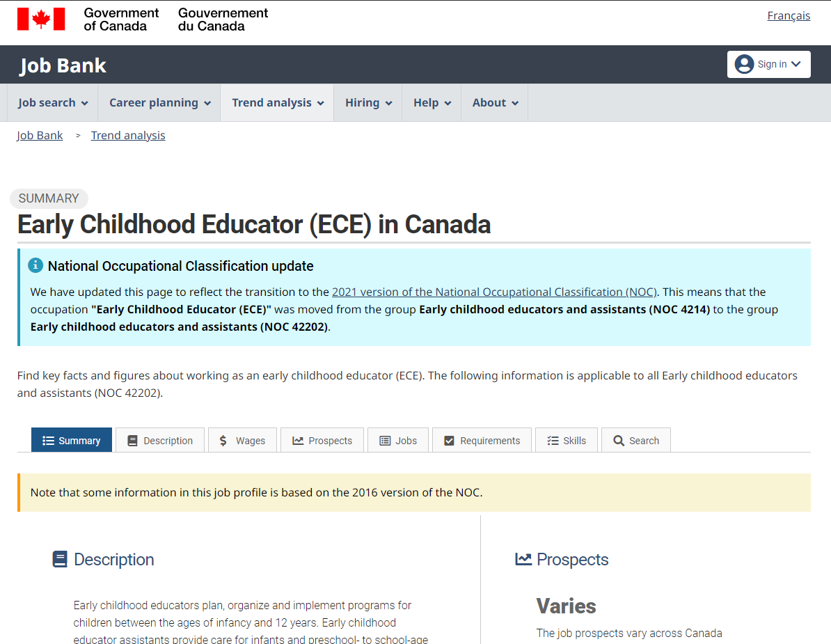
Task: Click the dollar sign icon on Wages tab
Action: [x=223, y=441]
